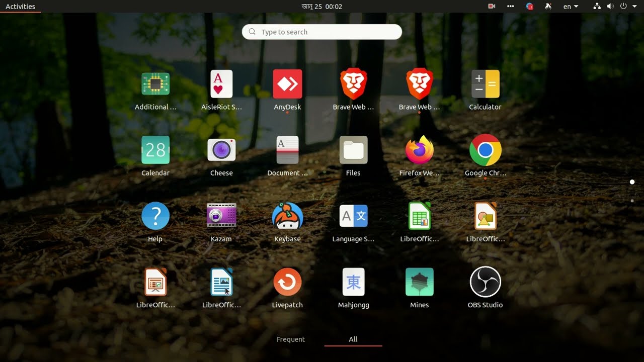
Task: Expand the system menu arrow
Action: pyautogui.click(x=635, y=7)
